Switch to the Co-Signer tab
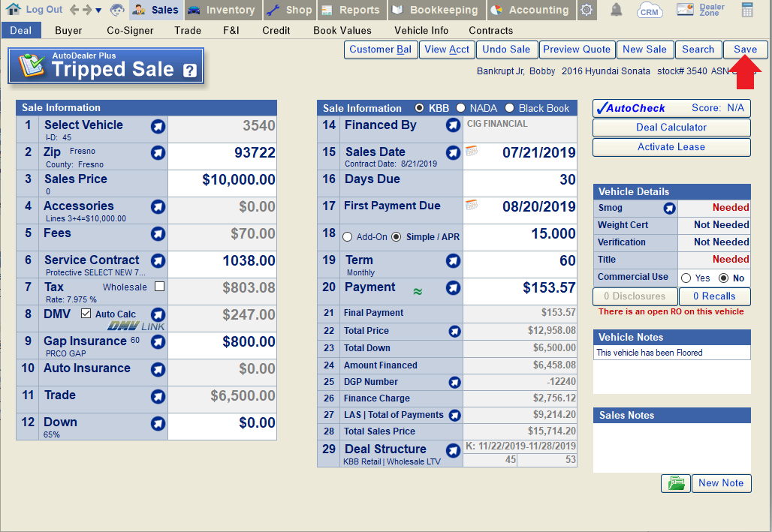This screenshot has width=772, height=532. [130, 31]
